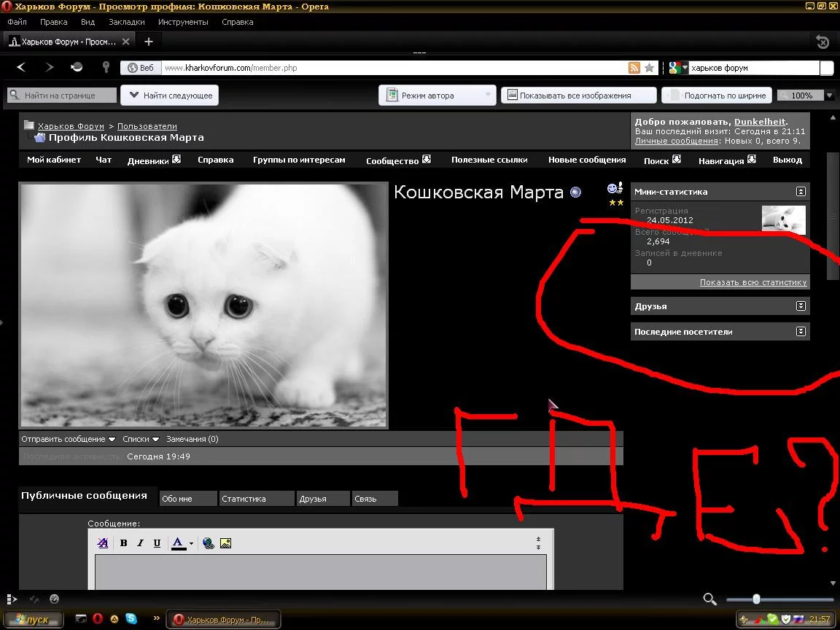Screen dimensions: 840x630
Task: Click the Italic formatting icon
Action: click(140, 543)
